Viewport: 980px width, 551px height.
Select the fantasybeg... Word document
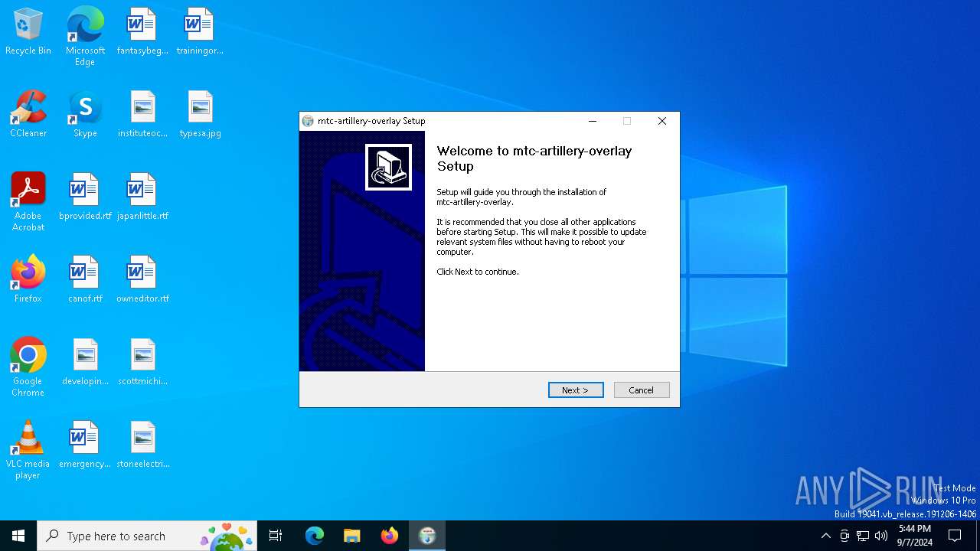(142, 31)
